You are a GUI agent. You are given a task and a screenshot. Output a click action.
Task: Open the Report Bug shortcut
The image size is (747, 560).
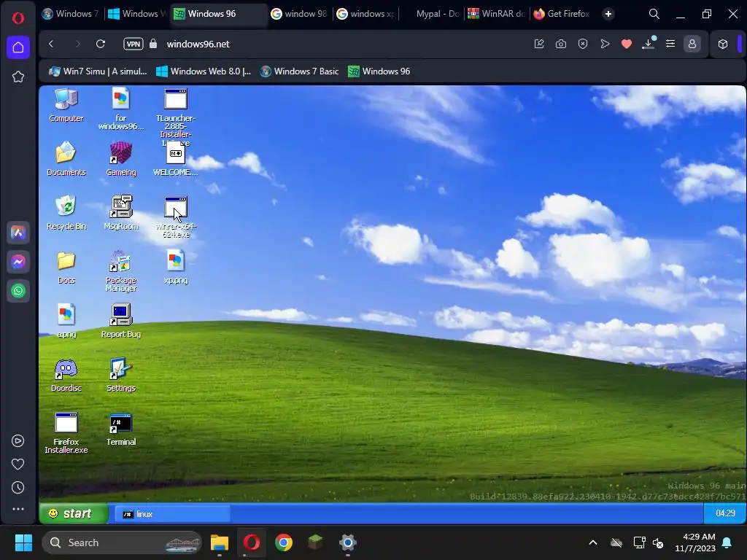click(x=121, y=321)
